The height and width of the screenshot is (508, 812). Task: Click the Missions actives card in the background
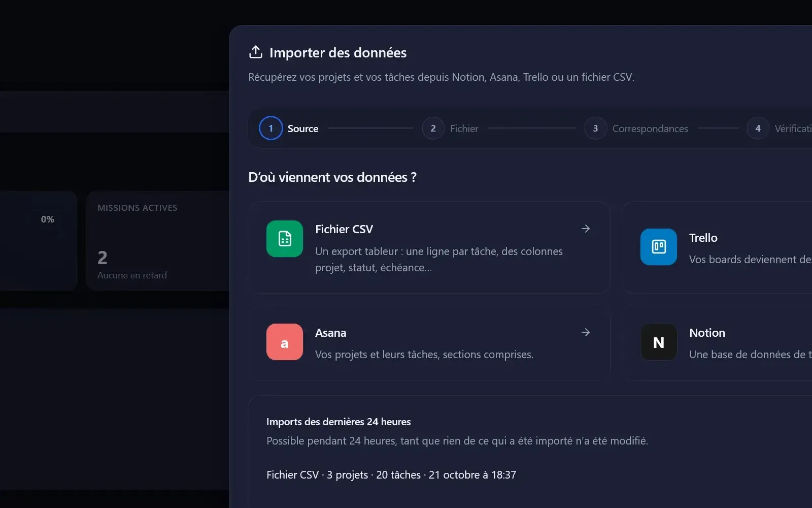click(x=158, y=241)
